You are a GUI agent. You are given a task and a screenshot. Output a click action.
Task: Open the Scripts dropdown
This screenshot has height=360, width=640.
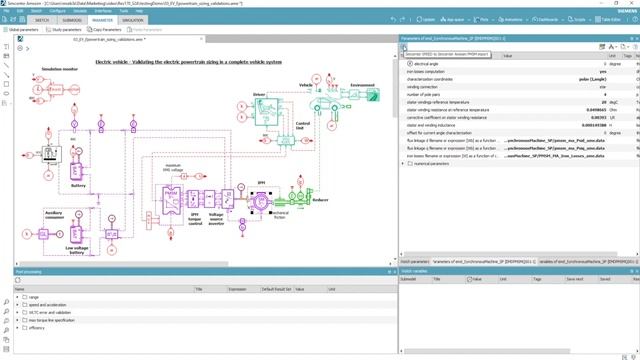click(579, 20)
